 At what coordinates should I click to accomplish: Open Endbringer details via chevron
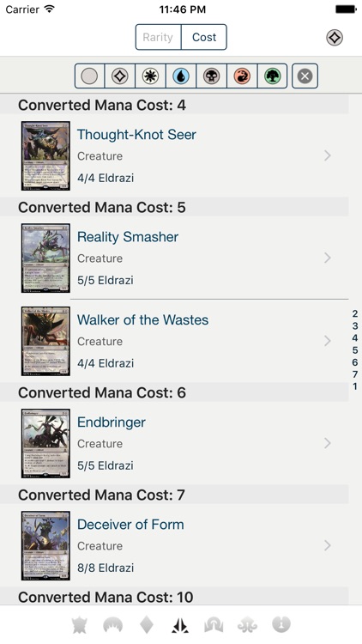328,443
